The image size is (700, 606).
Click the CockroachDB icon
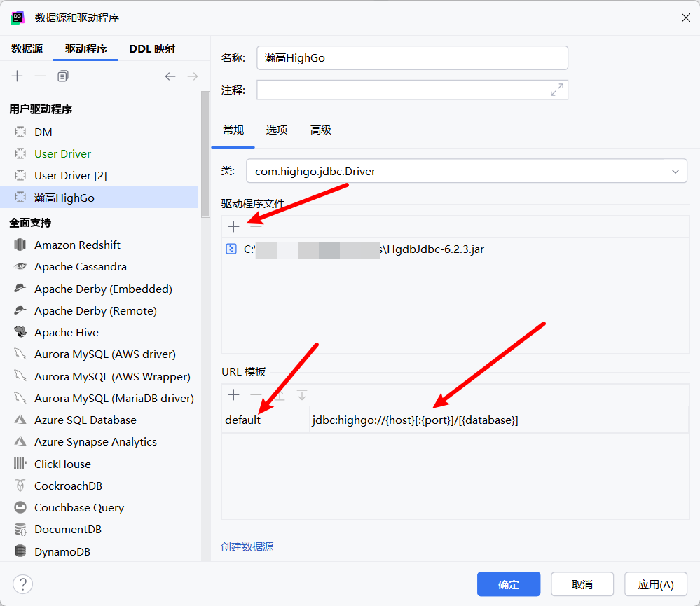point(20,485)
